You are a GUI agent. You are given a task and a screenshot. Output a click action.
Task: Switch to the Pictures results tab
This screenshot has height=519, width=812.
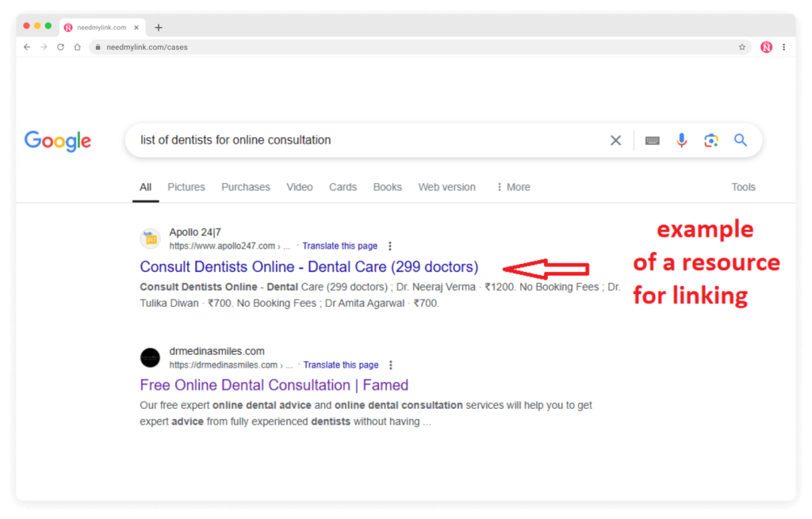(x=186, y=187)
